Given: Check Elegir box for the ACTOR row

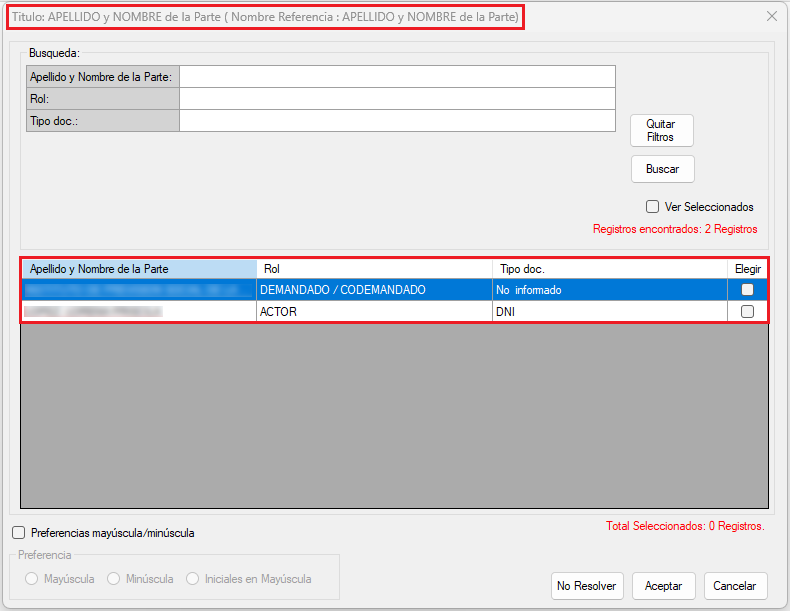Looking at the screenshot, I should click(x=747, y=312).
